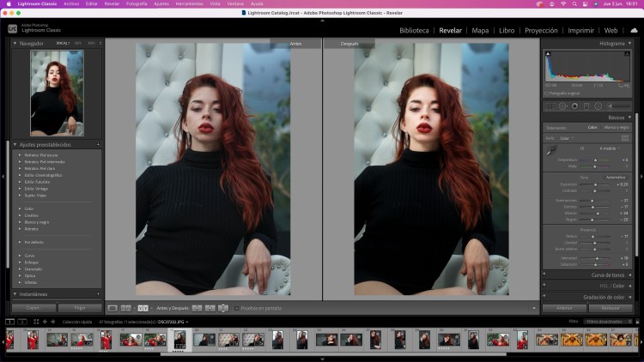
Task: Open second window display button 2
Action: (22, 322)
